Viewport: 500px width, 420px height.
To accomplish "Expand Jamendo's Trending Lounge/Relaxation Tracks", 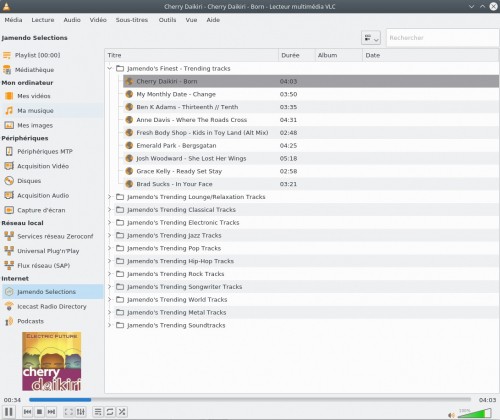I will 109,197.
